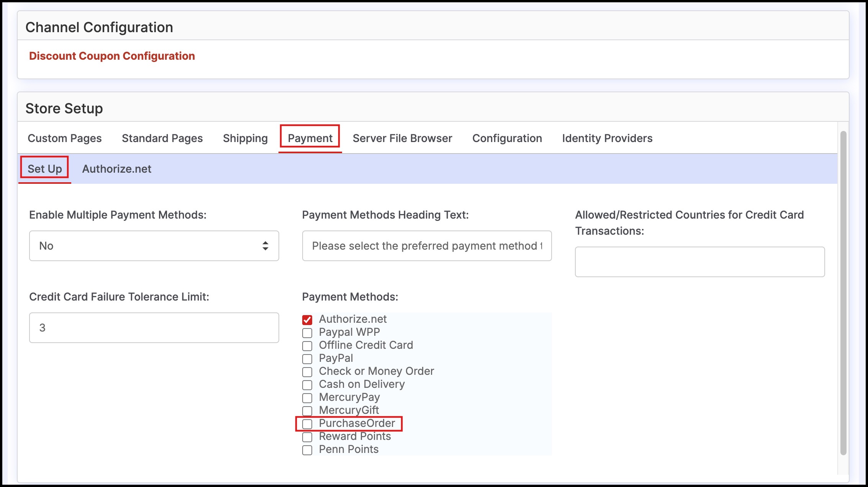Enable PurchaseOrder payment method
The image size is (868, 487).
point(307,424)
